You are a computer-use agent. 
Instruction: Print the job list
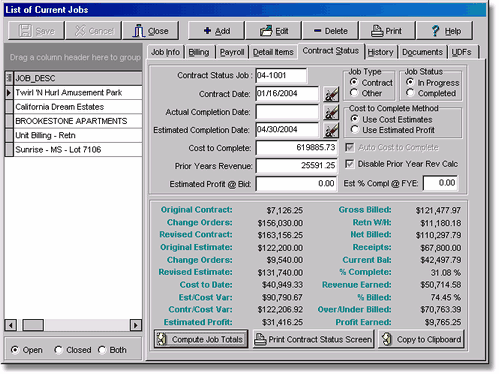pyautogui.click(x=387, y=31)
